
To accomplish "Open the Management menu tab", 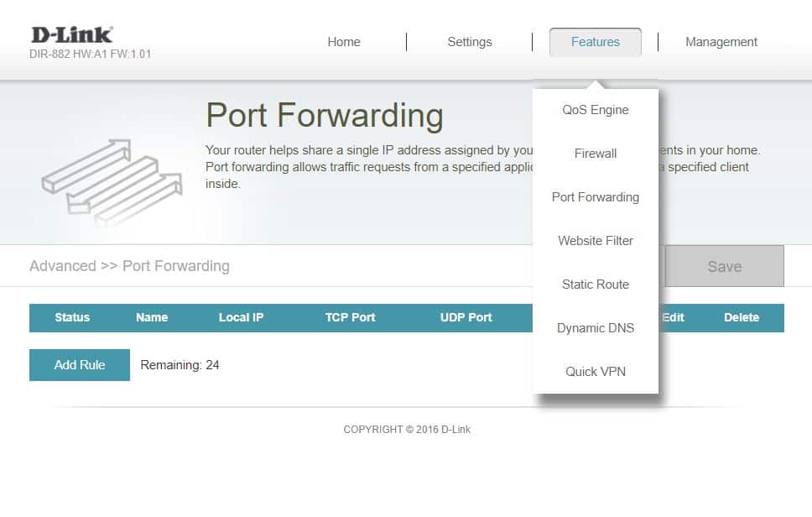I will click(721, 42).
